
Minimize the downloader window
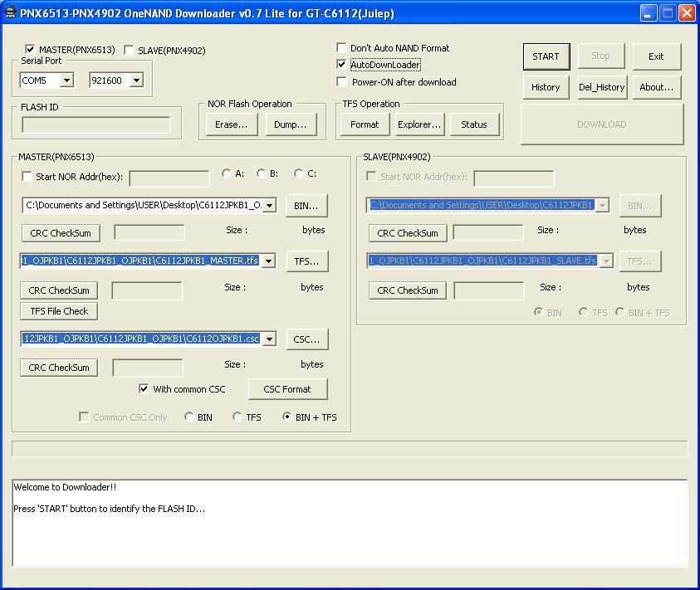(649, 13)
